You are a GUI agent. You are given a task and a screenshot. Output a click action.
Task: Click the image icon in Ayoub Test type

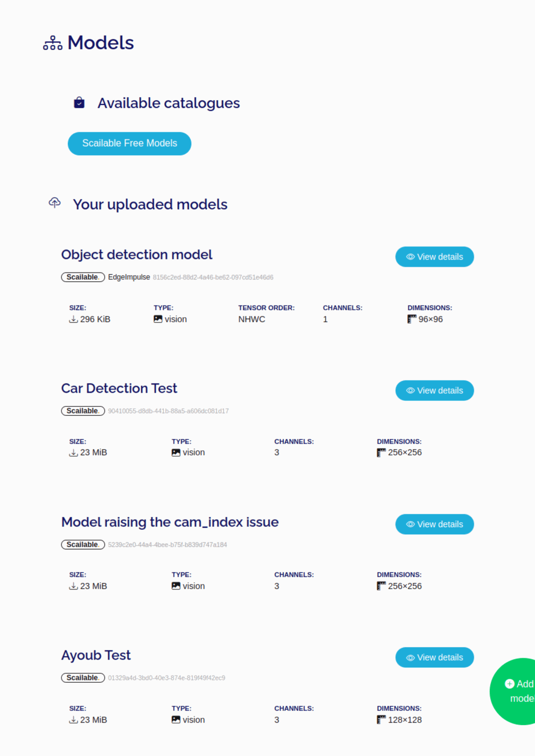[176, 720]
